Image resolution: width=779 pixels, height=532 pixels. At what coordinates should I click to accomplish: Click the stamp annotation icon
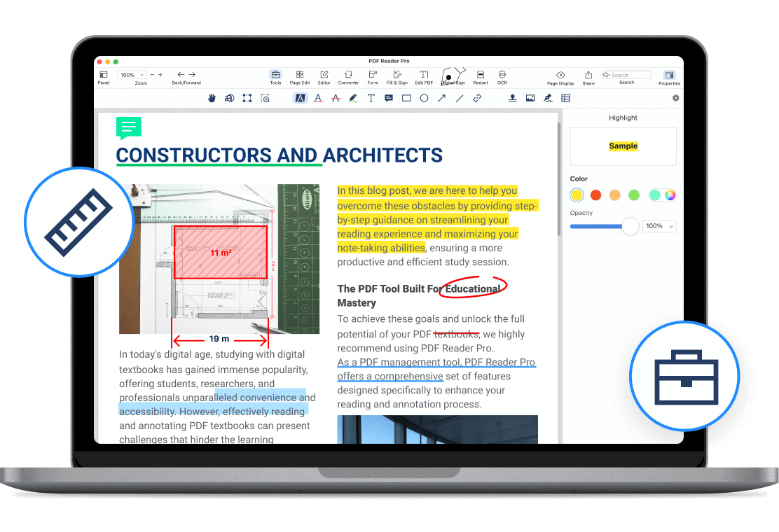point(513,99)
